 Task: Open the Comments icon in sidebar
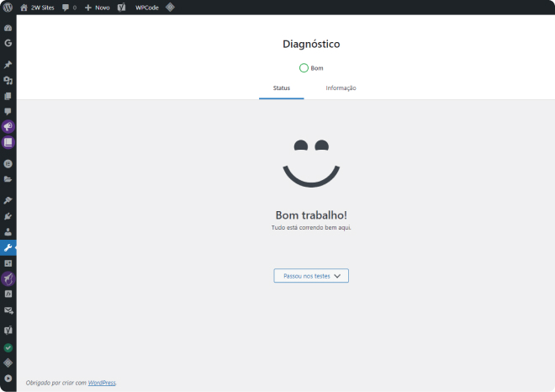click(8, 112)
